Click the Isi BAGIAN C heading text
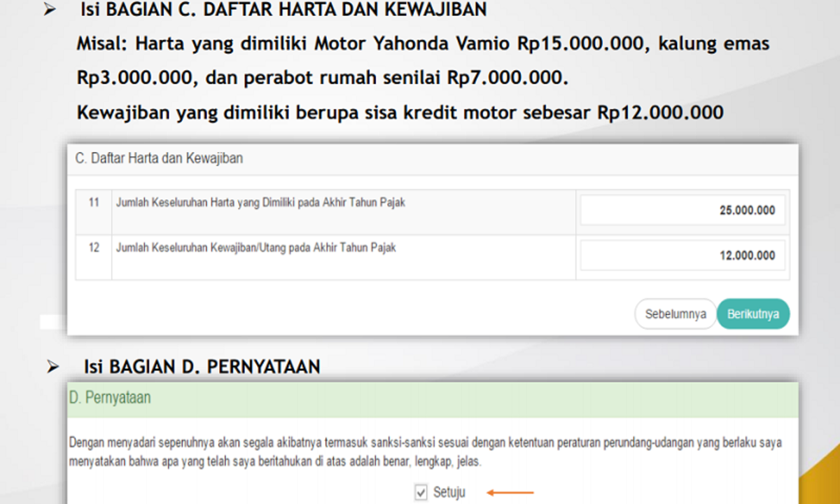This screenshot has width=840, height=504. (283, 10)
